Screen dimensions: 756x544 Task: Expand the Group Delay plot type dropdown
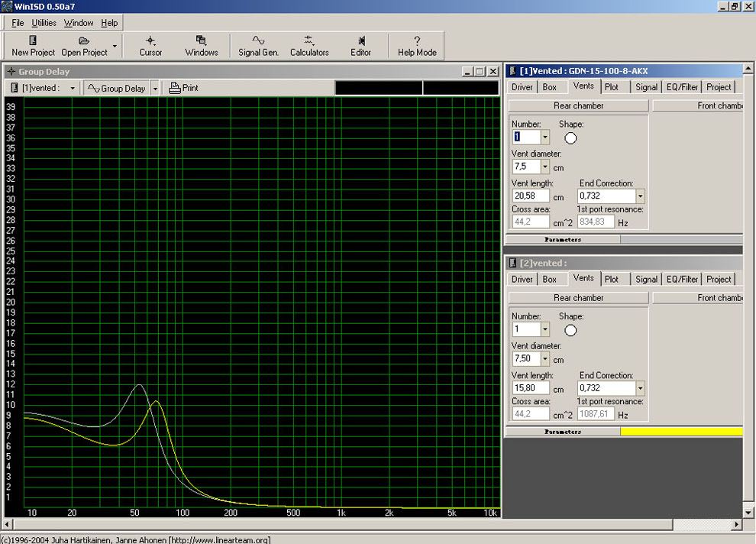click(155, 89)
